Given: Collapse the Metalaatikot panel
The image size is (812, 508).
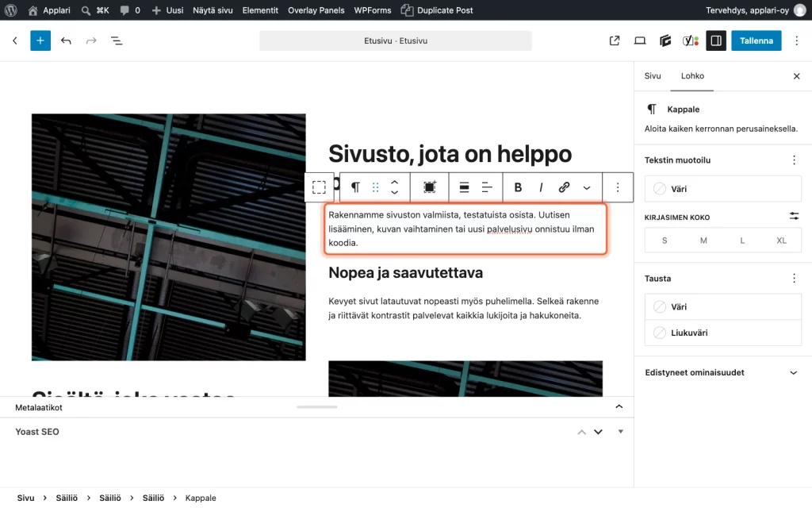Looking at the screenshot, I should pos(619,407).
